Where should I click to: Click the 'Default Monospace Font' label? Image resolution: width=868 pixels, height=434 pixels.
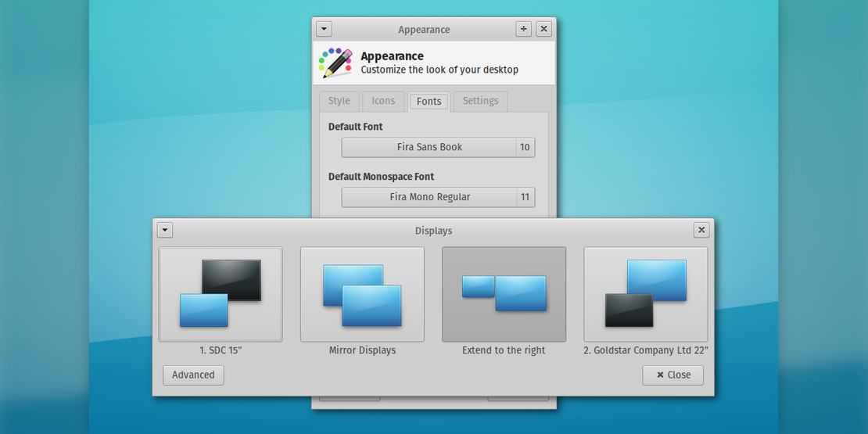(381, 177)
